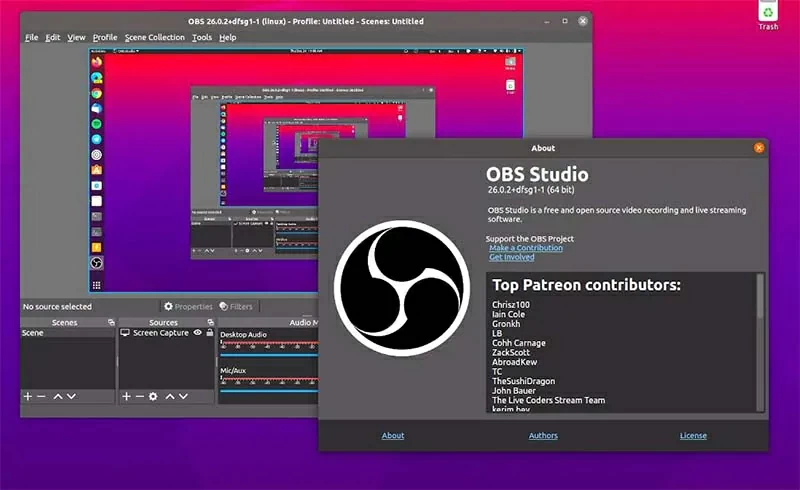Open the View menu
Image resolution: width=800 pixels, height=490 pixels.
pos(77,37)
